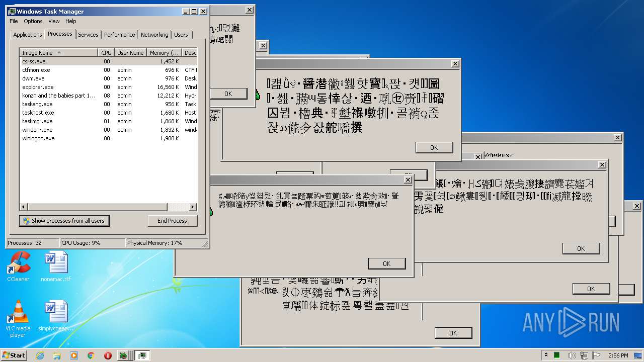The width and height of the screenshot is (644, 362).
Task: Select the VLC media player shortcut
Action: [18, 319]
